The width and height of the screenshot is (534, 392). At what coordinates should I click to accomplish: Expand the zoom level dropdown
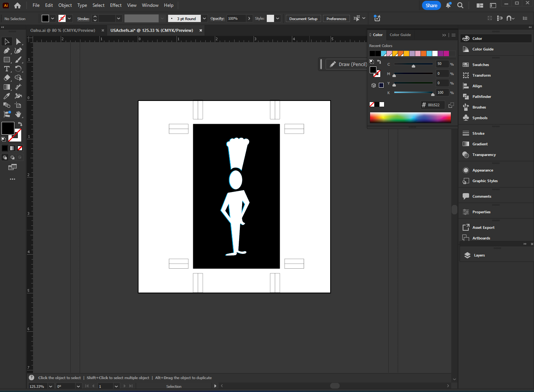[x=50, y=386]
